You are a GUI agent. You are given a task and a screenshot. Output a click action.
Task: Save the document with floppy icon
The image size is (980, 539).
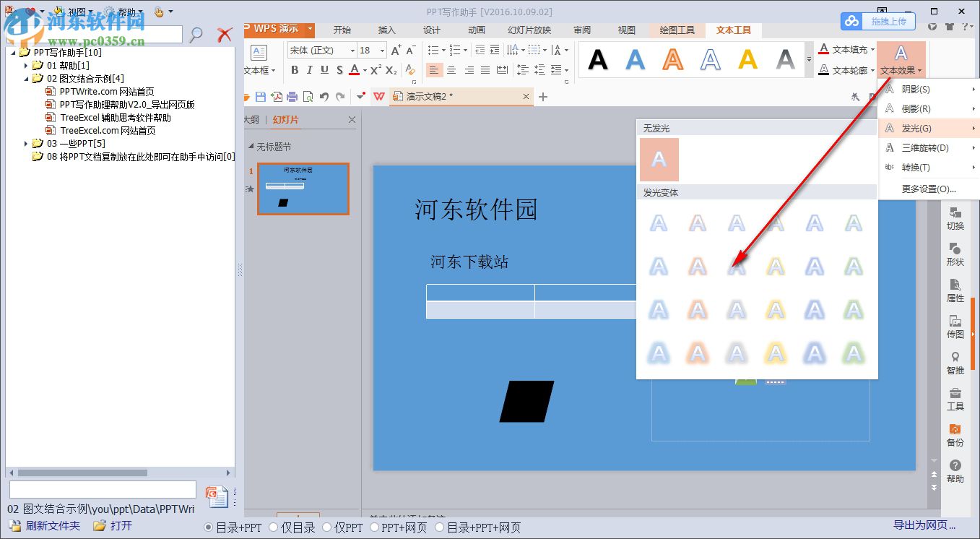(x=261, y=97)
